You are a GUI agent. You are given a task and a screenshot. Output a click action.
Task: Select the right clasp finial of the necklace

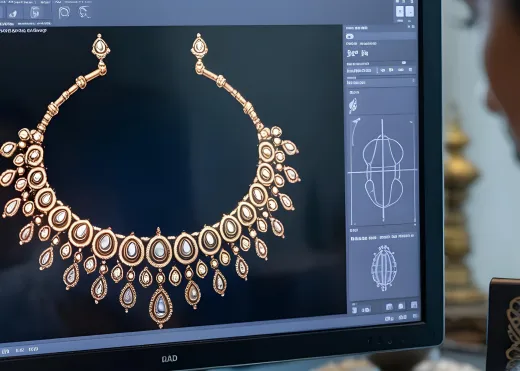point(199,47)
